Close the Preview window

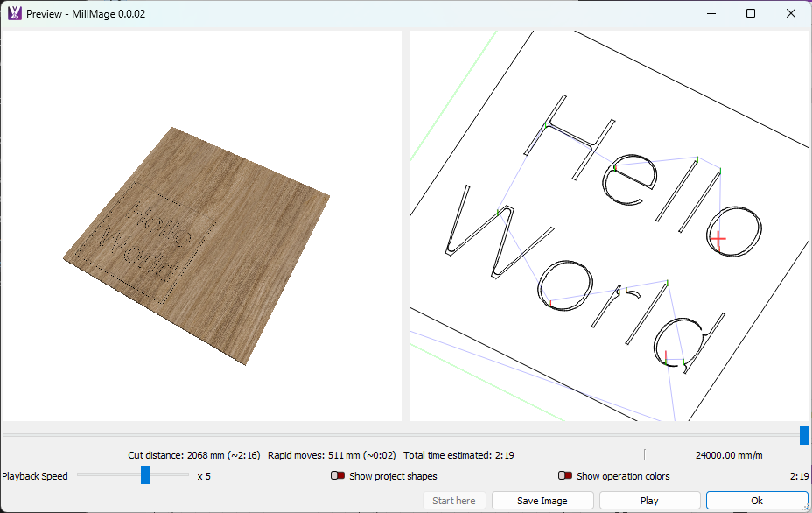(791, 13)
